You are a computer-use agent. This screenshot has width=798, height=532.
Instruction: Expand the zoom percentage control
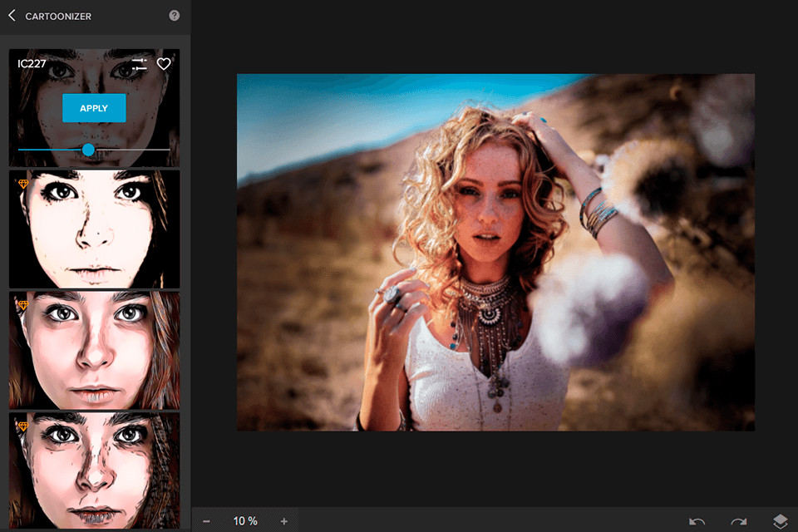[245, 521]
